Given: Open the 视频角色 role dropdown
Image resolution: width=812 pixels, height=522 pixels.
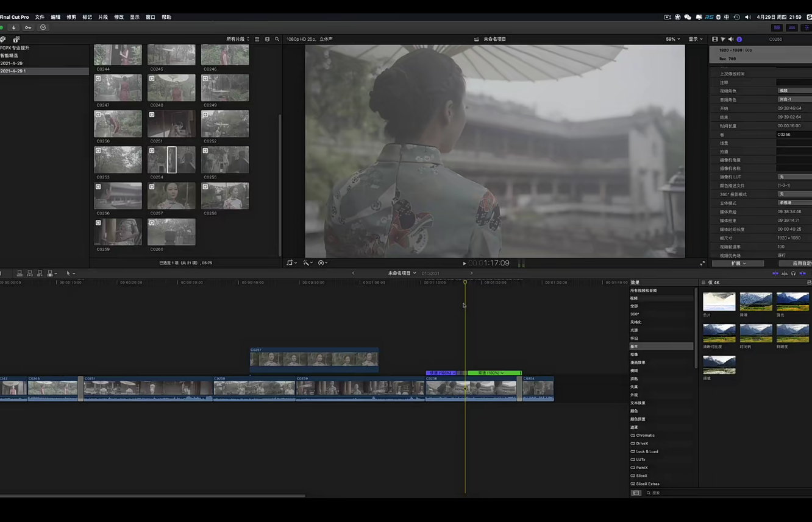Looking at the screenshot, I should click(x=794, y=91).
